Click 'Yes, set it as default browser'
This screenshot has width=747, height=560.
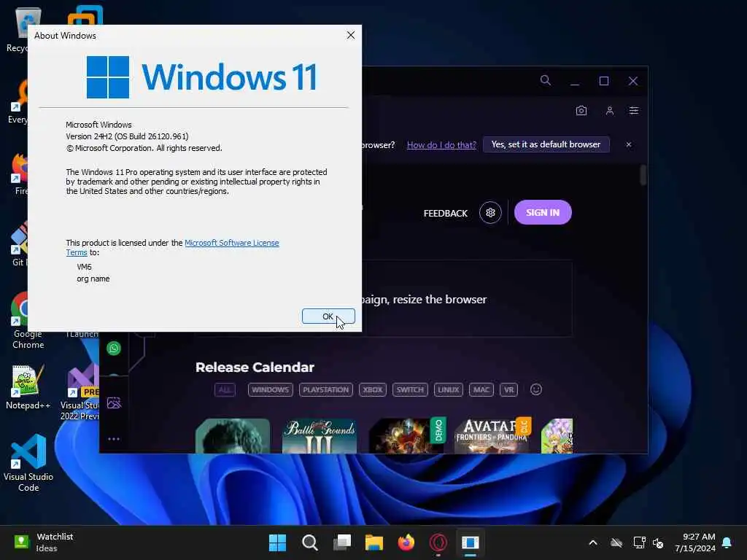[546, 144]
